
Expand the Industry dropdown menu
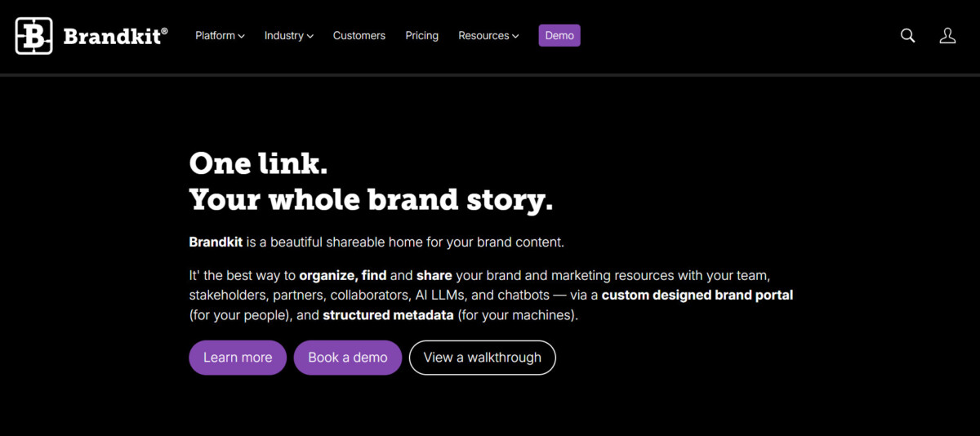288,36
